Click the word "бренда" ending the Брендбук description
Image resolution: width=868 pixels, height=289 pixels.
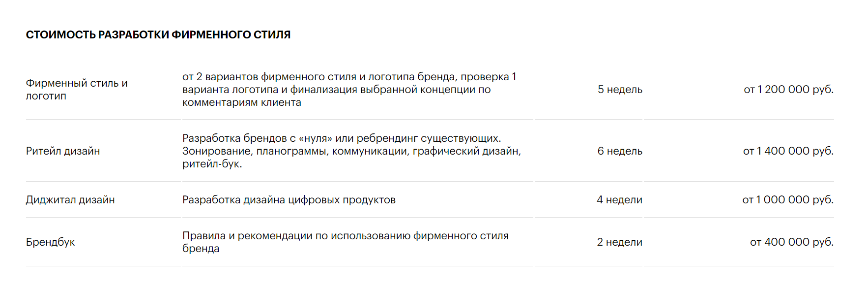click(201, 249)
